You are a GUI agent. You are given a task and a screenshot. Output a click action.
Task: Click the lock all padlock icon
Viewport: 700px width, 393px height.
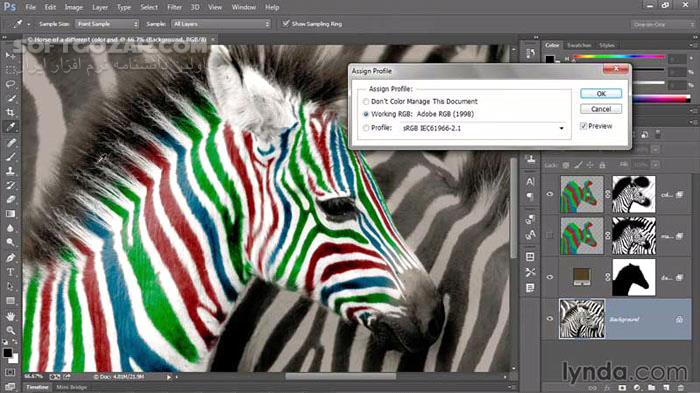(602, 165)
